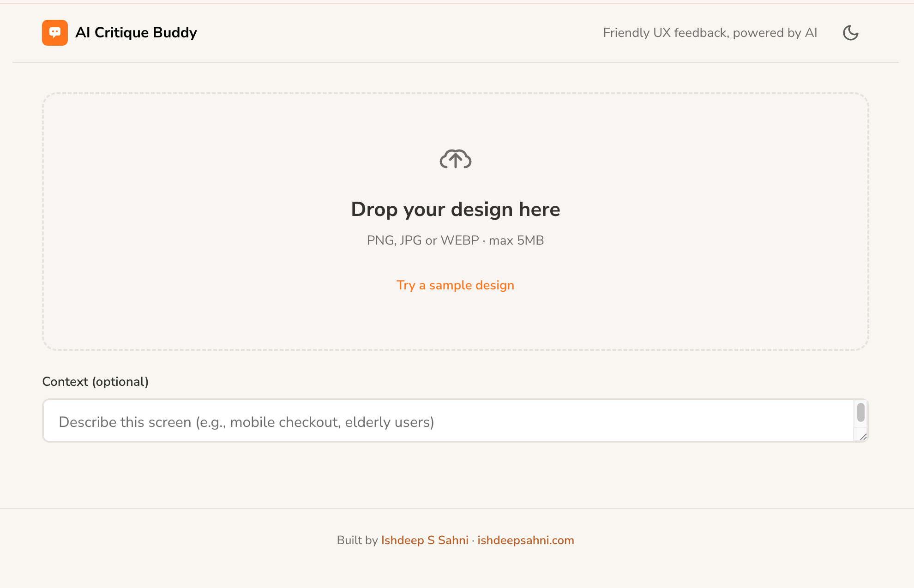The height and width of the screenshot is (588, 914).
Task: Click the "Built by" footer text
Action: coord(358,540)
